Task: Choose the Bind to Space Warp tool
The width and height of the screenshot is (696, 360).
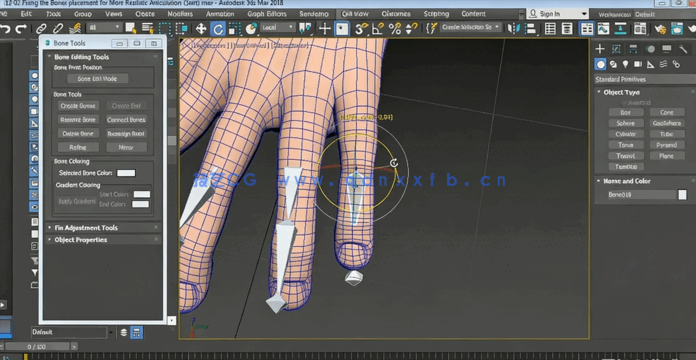Action: point(75,29)
